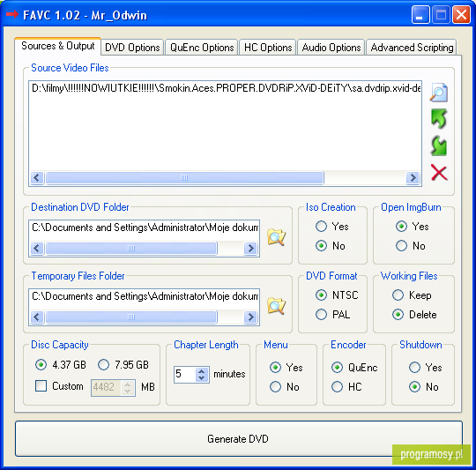
Task: Click the Chapter Length minutes field
Action: click(x=185, y=374)
